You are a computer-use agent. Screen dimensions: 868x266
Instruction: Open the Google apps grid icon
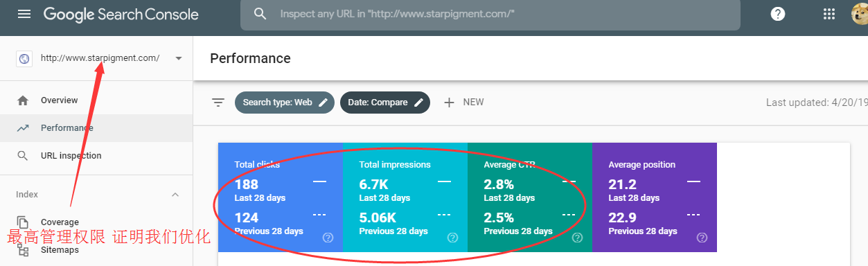(829, 14)
